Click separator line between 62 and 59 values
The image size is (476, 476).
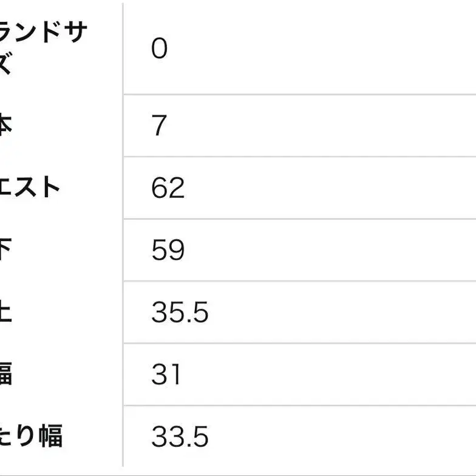(x=297, y=219)
